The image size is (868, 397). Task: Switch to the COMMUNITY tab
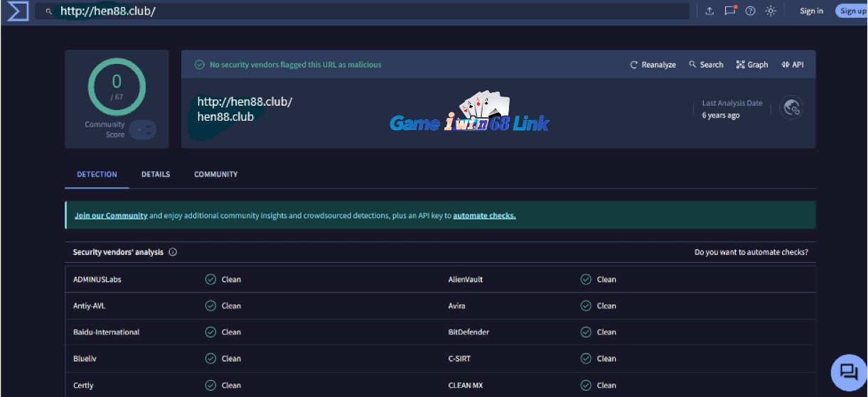[x=216, y=174]
